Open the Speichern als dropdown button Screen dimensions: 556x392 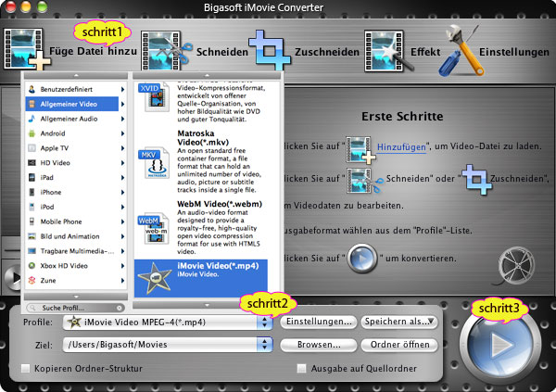[x=399, y=322]
